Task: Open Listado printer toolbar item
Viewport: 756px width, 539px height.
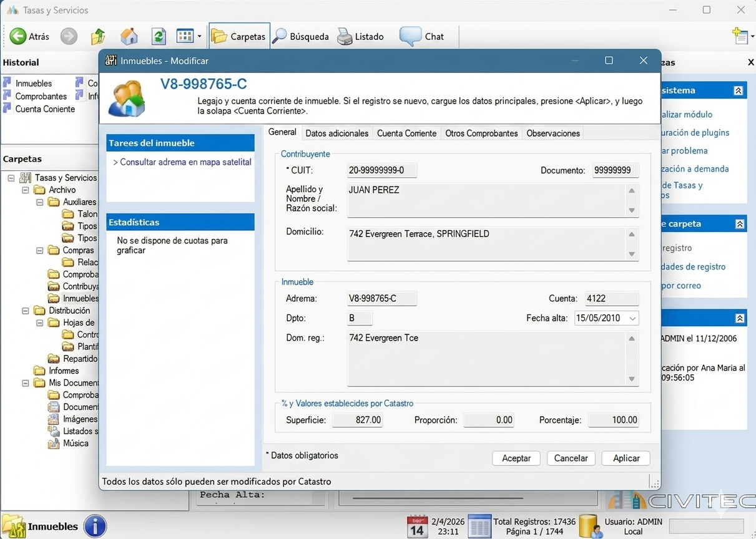Action: (360, 36)
